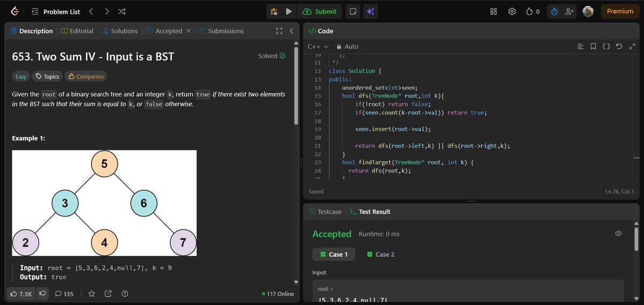Viewport: 644px width, 305px height.
Task: Click the Easy difficulty tag
Action: [x=21, y=76]
